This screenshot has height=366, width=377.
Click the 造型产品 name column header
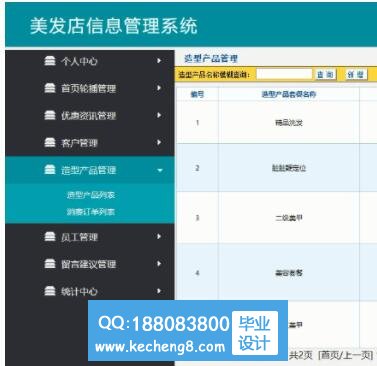(x=289, y=94)
